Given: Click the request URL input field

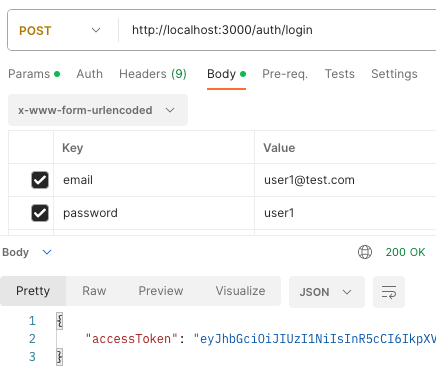Looking at the screenshot, I should 277,30.
